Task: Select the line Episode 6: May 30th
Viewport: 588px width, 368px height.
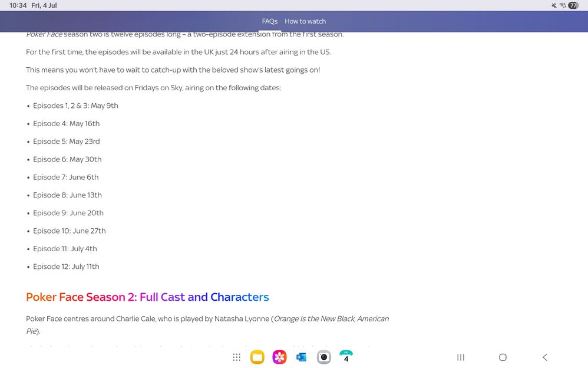Action: (67, 159)
